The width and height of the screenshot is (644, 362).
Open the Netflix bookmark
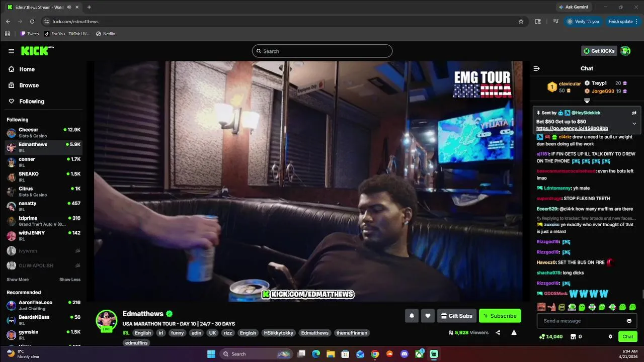pyautogui.click(x=105, y=34)
